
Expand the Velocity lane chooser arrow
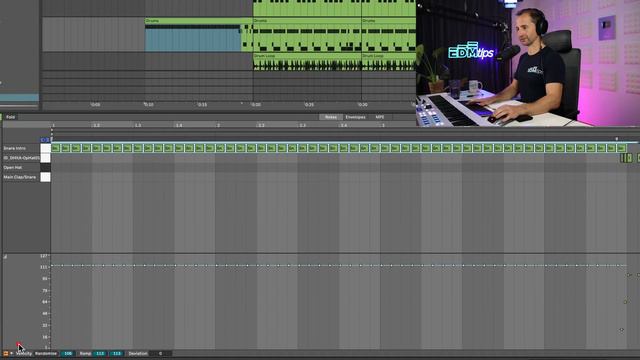(x=11, y=353)
